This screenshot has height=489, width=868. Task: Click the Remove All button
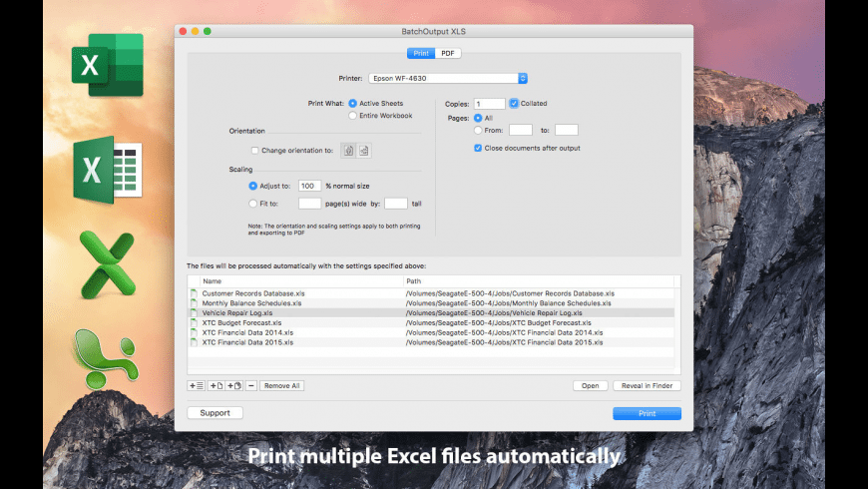pos(281,385)
